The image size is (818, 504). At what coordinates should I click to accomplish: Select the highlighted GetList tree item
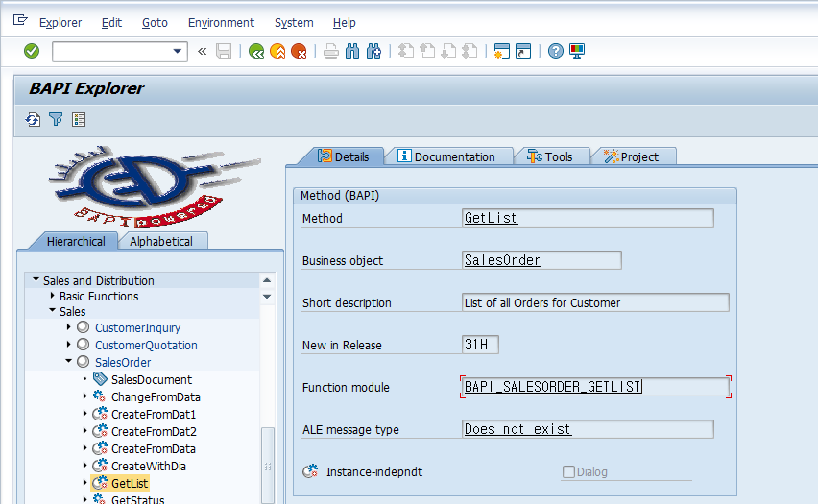tap(130, 483)
